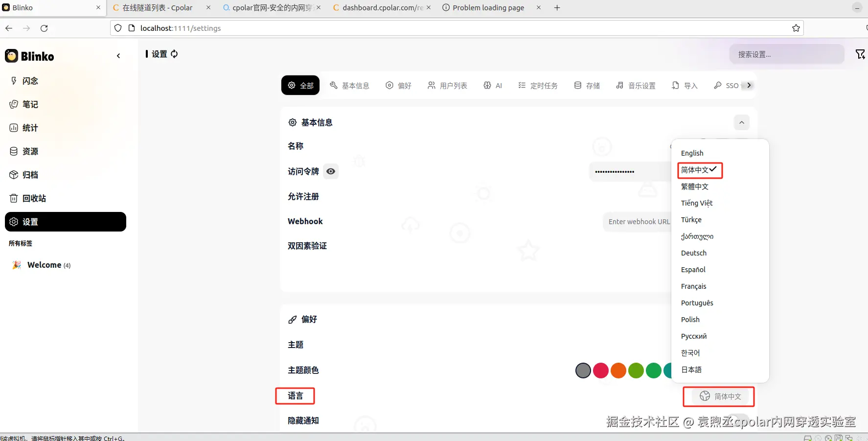868x441 pixels.
Task: Focus the 搜索设置 search field
Action: point(787,54)
